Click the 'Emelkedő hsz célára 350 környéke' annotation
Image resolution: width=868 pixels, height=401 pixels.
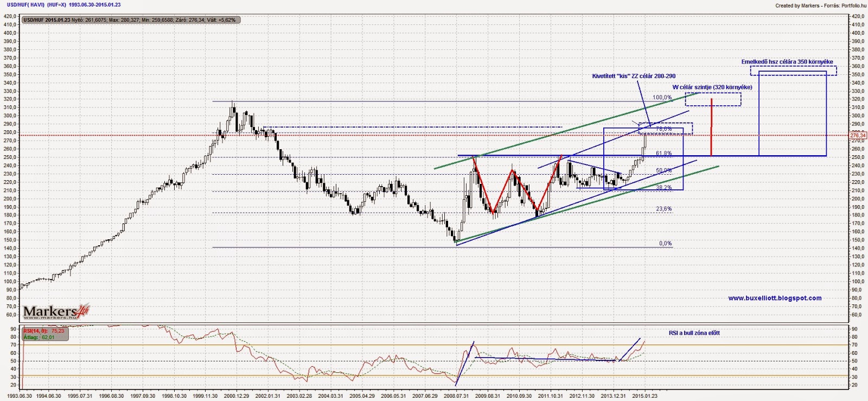click(x=787, y=62)
